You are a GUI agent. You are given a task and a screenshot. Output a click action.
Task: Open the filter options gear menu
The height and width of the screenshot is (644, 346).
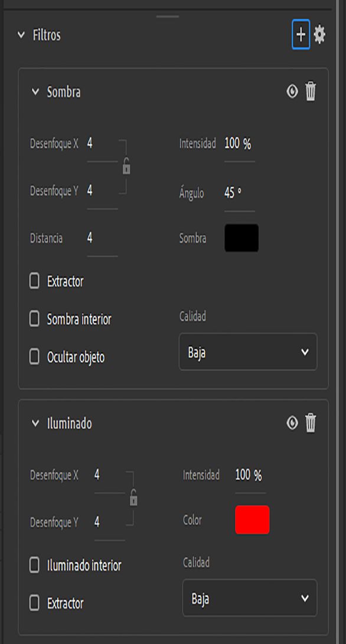point(319,34)
